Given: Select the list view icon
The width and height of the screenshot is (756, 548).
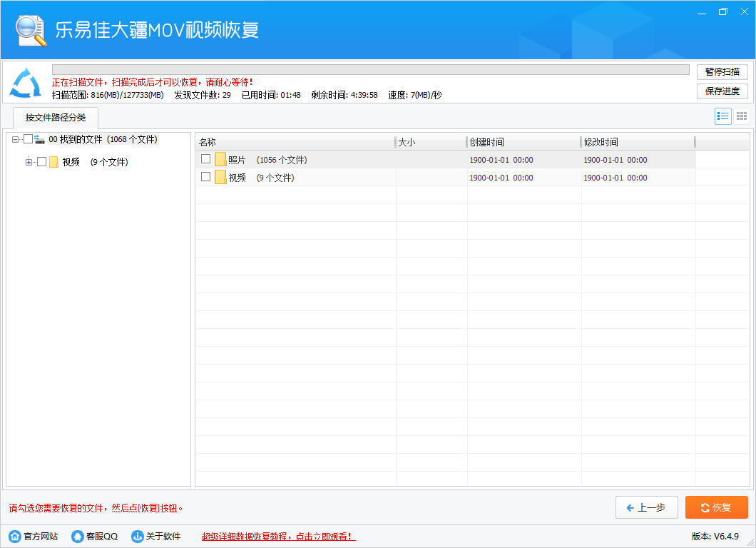Looking at the screenshot, I should coord(722,116).
